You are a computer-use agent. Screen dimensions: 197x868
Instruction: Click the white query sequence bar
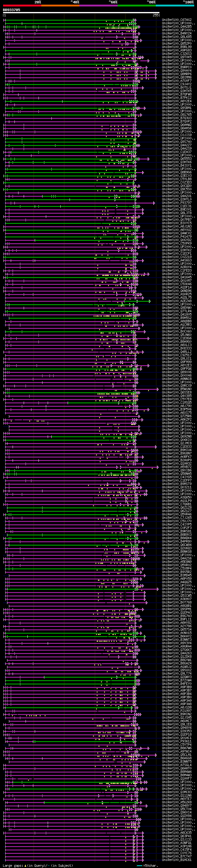click(x=81, y=13)
